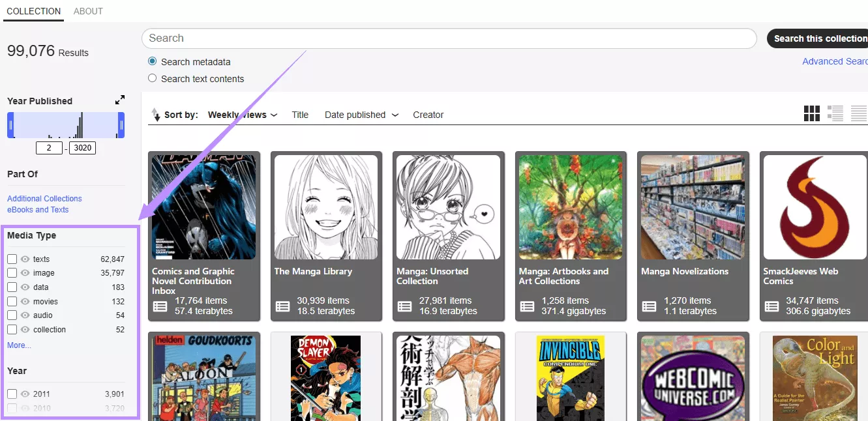Enable the movies media type checkbox
The width and height of the screenshot is (868, 421).
point(12,302)
